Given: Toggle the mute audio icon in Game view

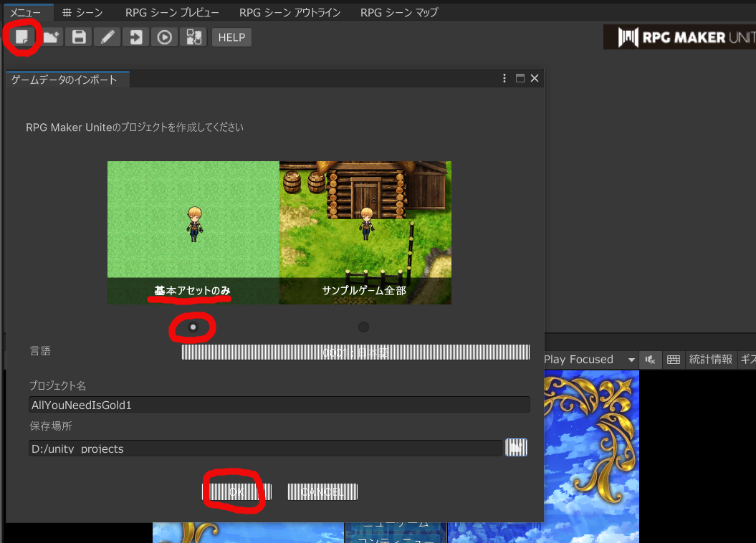Looking at the screenshot, I should click(651, 360).
